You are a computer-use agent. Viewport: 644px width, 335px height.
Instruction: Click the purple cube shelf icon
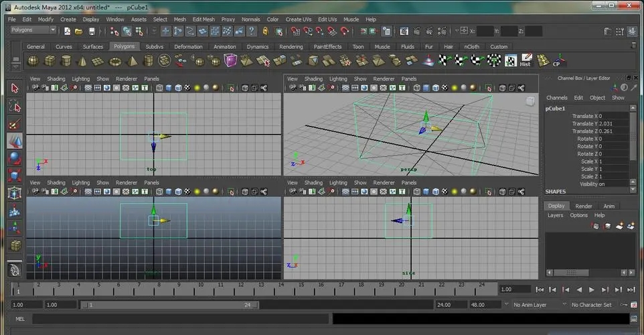(x=230, y=60)
